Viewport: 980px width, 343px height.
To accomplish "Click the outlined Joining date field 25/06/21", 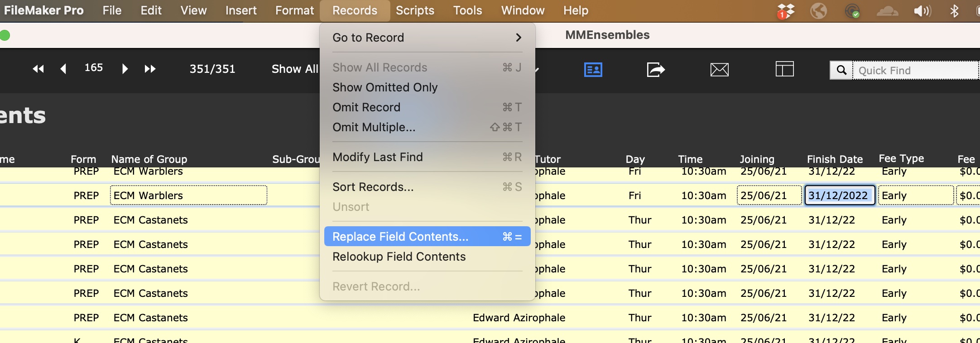I will tap(769, 195).
